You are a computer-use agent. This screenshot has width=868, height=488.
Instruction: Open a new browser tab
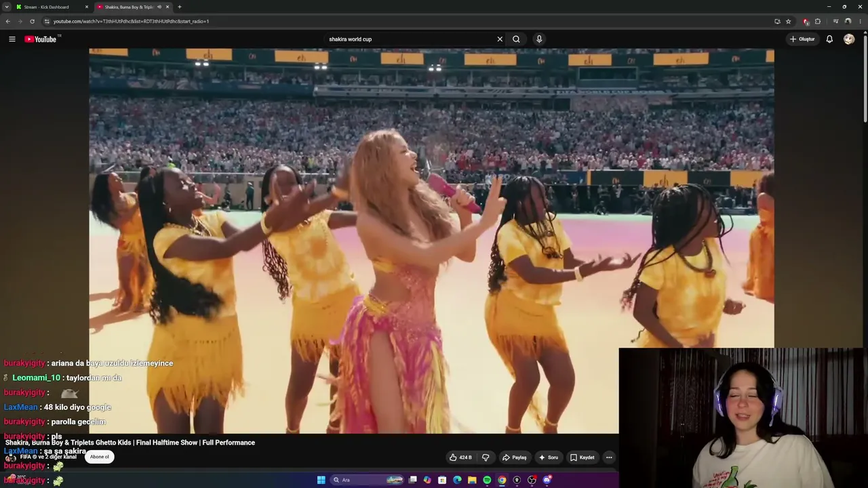point(179,7)
